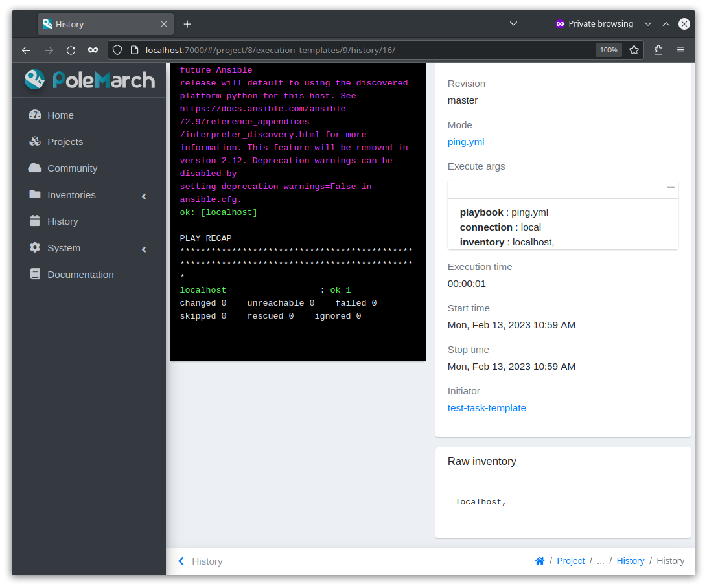Go to Project in breadcrumbs
Viewport: 707px width, 588px height.
pos(570,561)
